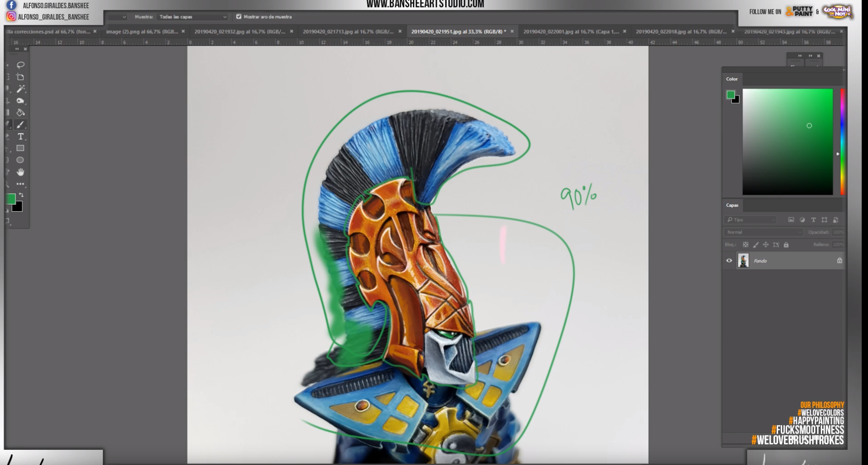Image resolution: width=868 pixels, height=465 pixels.
Task: Select the Hand tool
Action: coord(20,172)
